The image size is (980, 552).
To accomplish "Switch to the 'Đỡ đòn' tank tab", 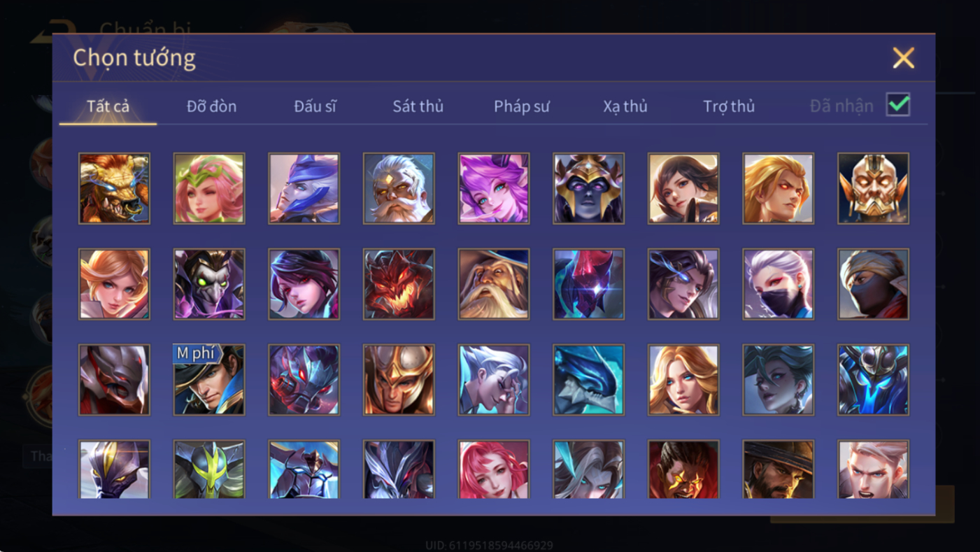I will 211,106.
